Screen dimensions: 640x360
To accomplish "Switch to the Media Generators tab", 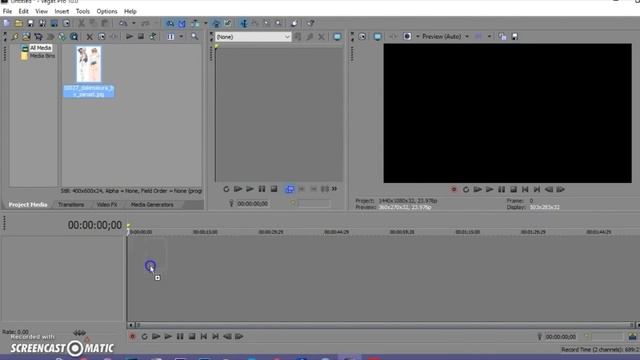I will (x=152, y=204).
